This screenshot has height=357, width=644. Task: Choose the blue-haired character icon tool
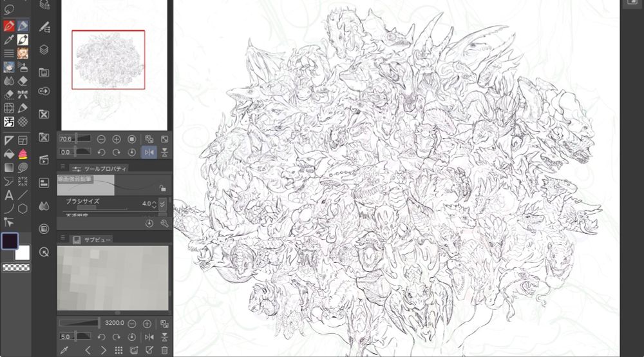point(8,67)
